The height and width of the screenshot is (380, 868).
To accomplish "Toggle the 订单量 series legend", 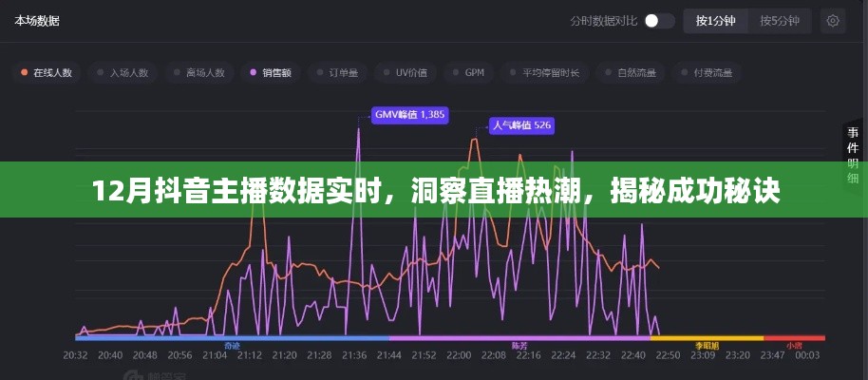I will 337,72.
